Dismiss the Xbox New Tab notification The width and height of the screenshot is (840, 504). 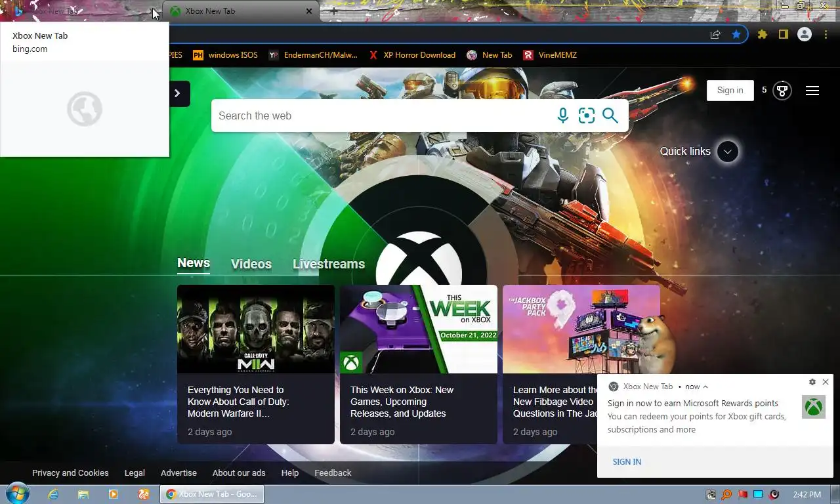click(826, 382)
